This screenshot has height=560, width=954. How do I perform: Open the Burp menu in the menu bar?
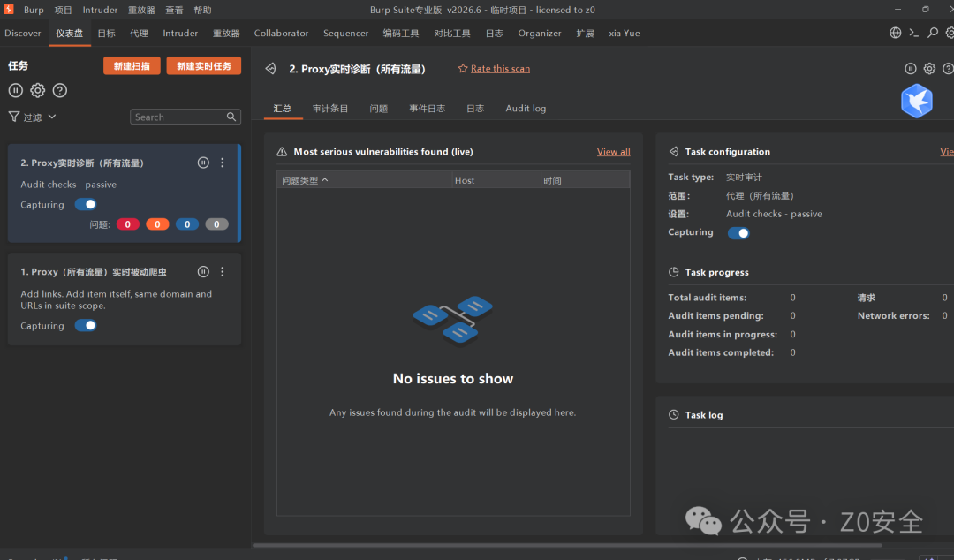(x=34, y=10)
